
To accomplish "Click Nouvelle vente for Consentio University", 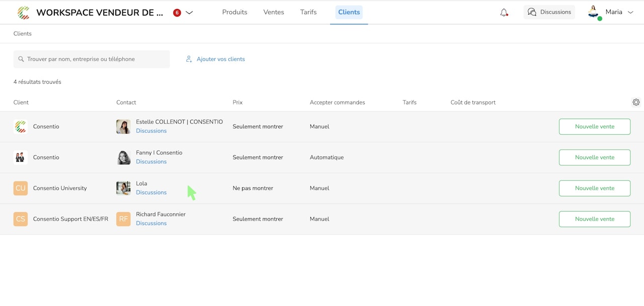I will [x=594, y=188].
